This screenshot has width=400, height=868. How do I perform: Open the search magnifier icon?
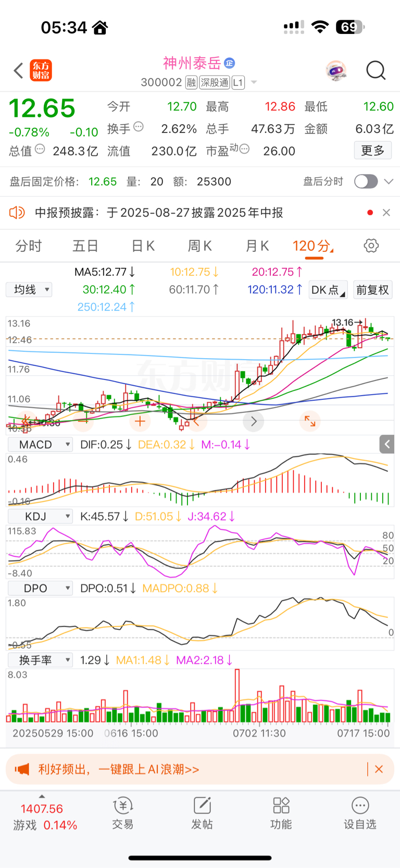[x=376, y=70]
